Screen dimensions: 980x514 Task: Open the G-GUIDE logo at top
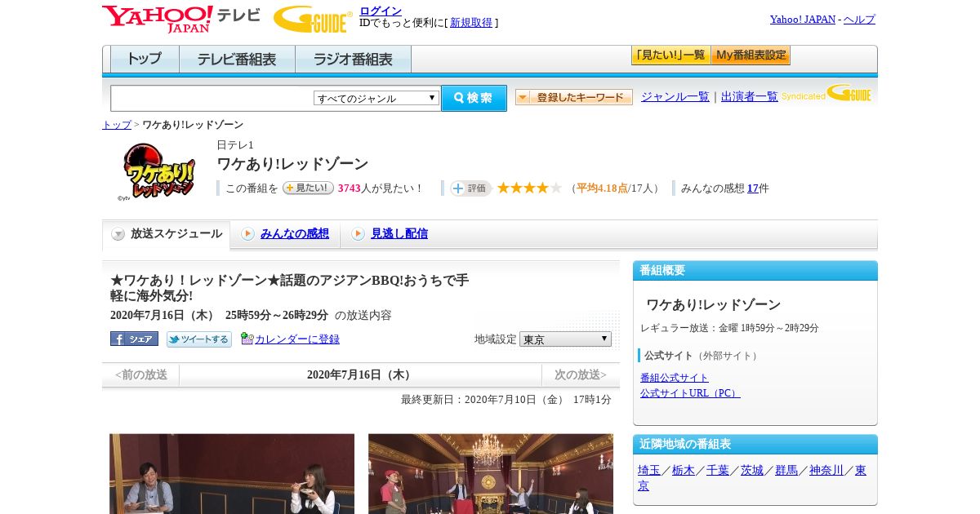(x=313, y=19)
